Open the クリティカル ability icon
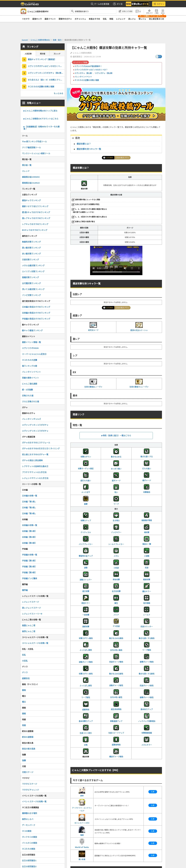186x868 pixels. (x=86, y=527)
